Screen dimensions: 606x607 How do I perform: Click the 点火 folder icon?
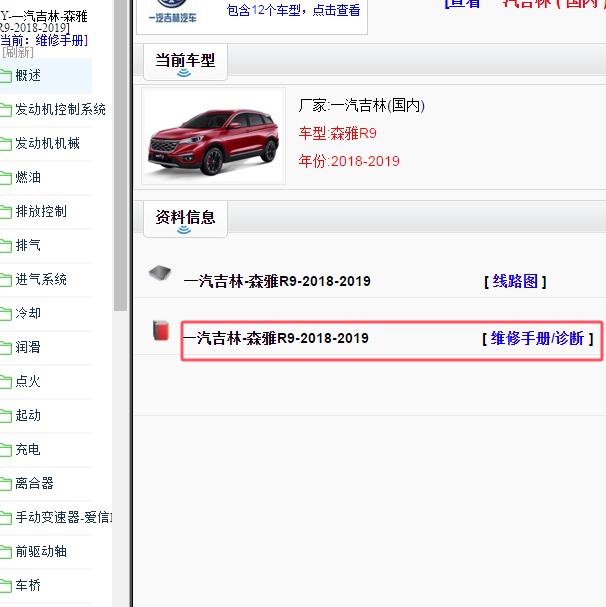tap(5, 382)
